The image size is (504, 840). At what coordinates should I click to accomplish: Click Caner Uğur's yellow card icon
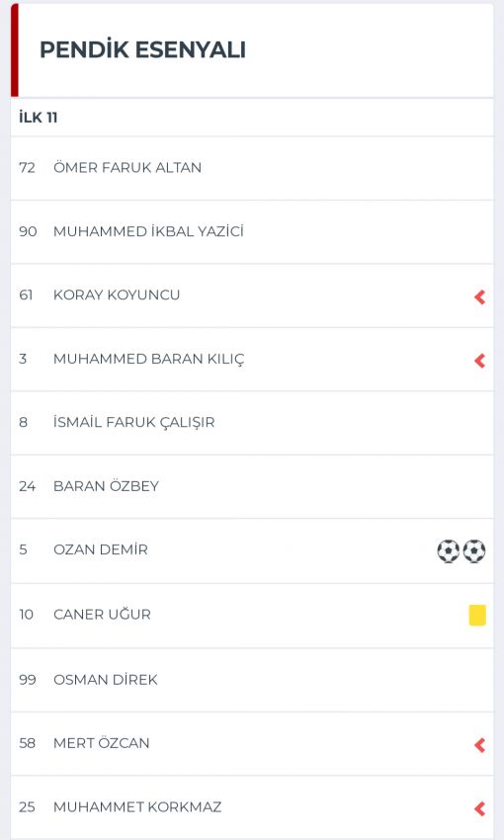(x=477, y=615)
